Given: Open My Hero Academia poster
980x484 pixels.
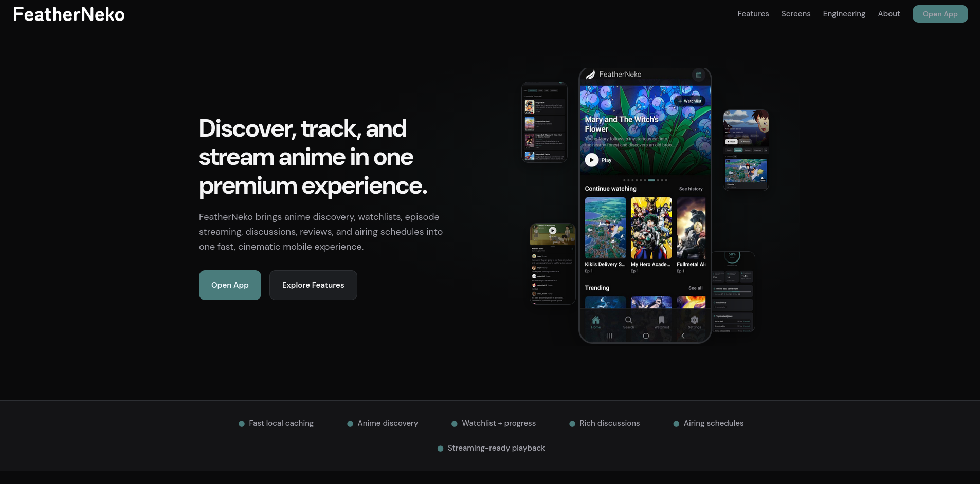Looking at the screenshot, I should click(651, 228).
